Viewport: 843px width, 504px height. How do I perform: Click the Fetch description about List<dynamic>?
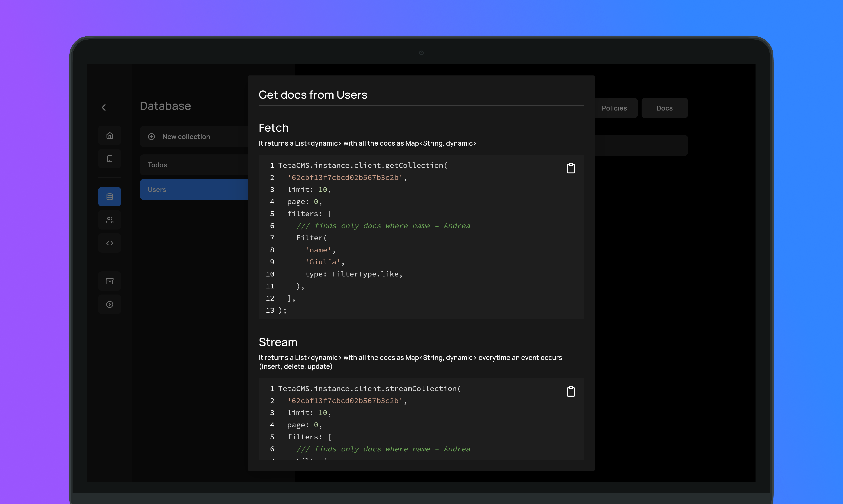coord(367,143)
